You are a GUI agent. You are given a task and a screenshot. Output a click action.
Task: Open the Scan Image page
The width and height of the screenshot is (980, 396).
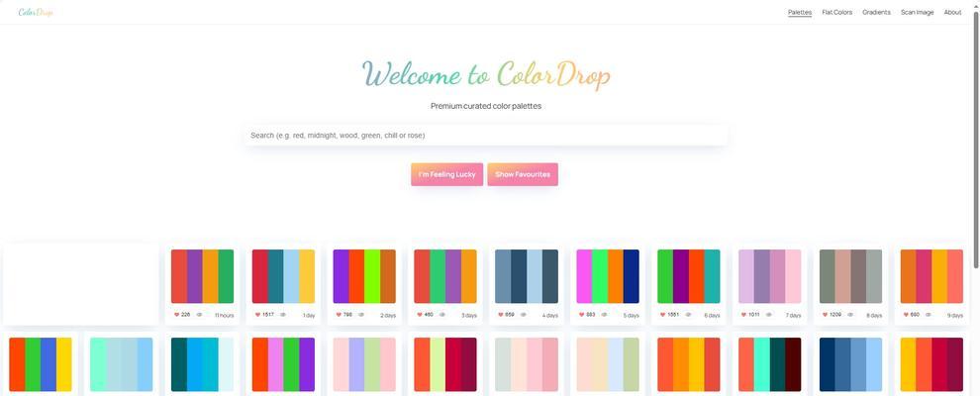click(x=917, y=13)
